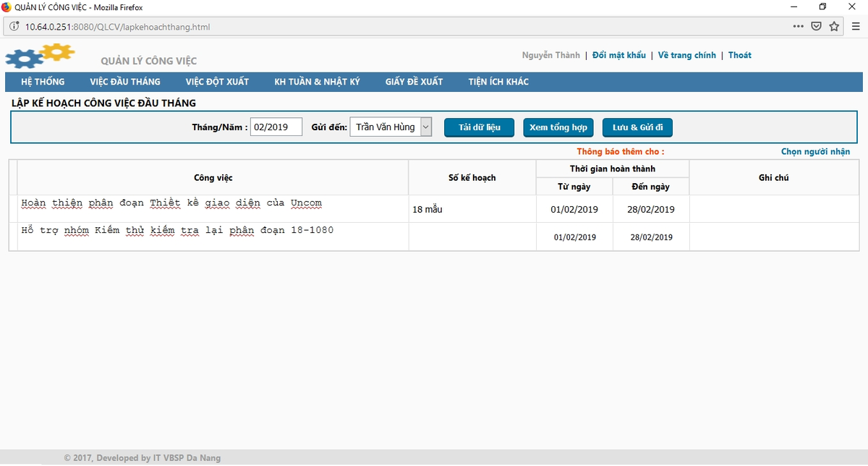The image size is (868, 466).
Task: Click the Đến ngày date in the Uncom row
Action: pos(651,210)
